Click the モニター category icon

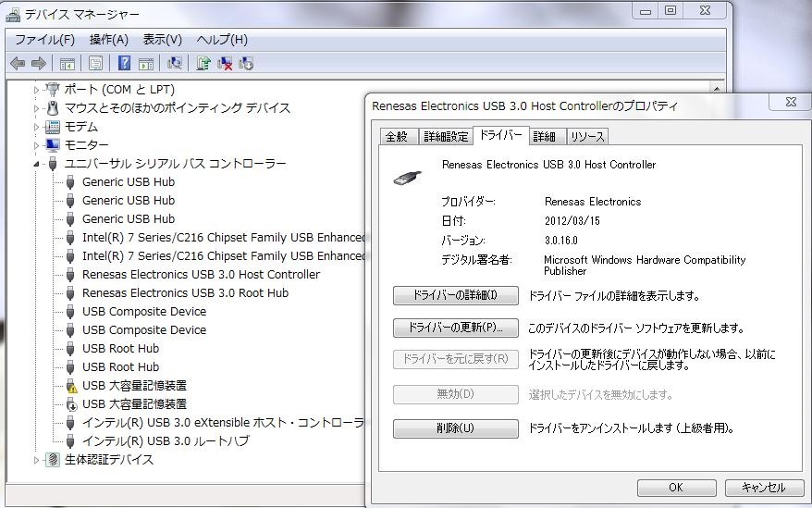click(53, 144)
